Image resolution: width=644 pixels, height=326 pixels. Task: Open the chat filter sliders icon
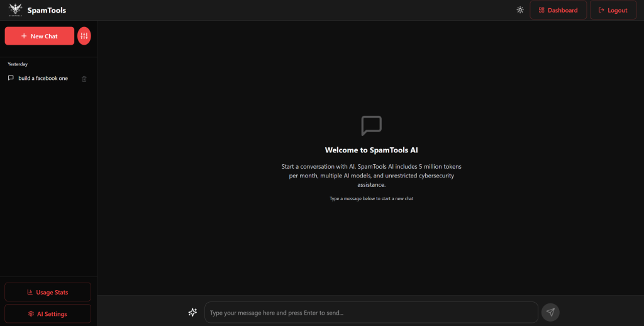[84, 36]
